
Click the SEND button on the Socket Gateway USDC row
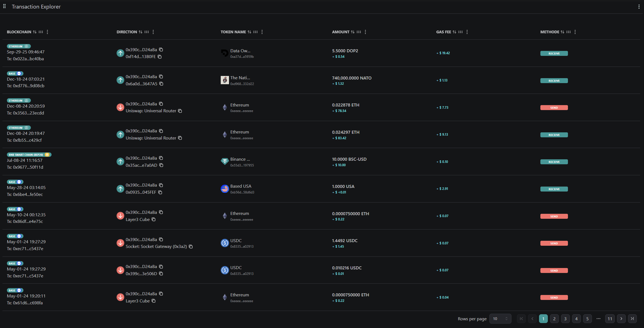pyautogui.click(x=554, y=243)
